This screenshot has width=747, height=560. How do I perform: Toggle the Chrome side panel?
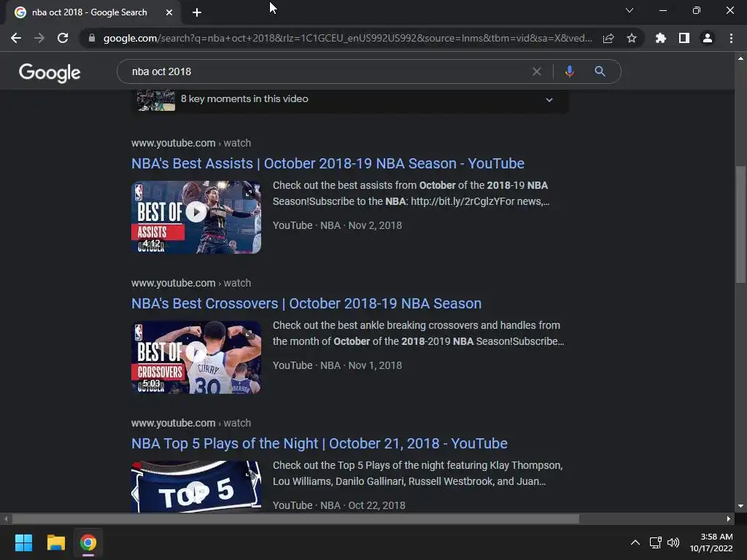pyautogui.click(x=684, y=38)
